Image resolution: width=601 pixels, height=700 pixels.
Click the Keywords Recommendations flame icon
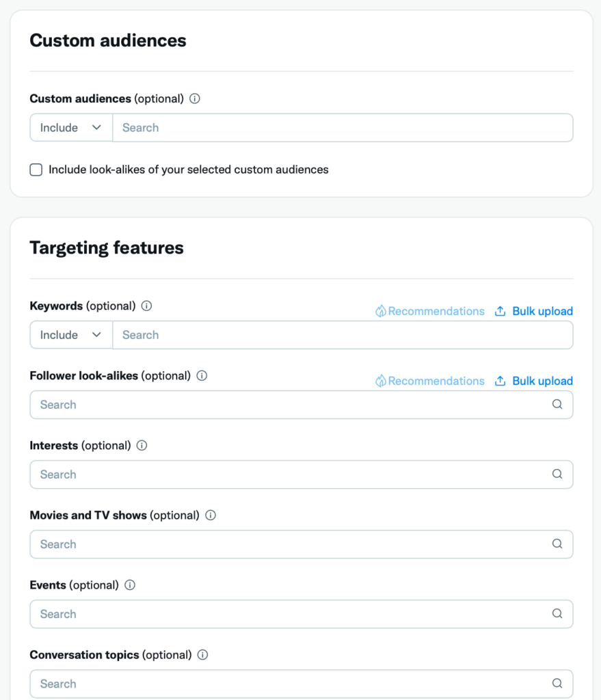(380, 310)
